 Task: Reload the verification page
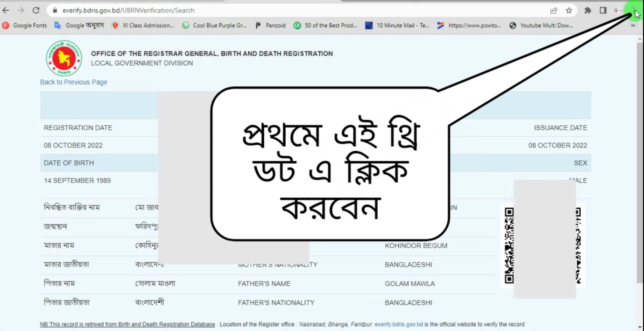[x=36, y=10]
